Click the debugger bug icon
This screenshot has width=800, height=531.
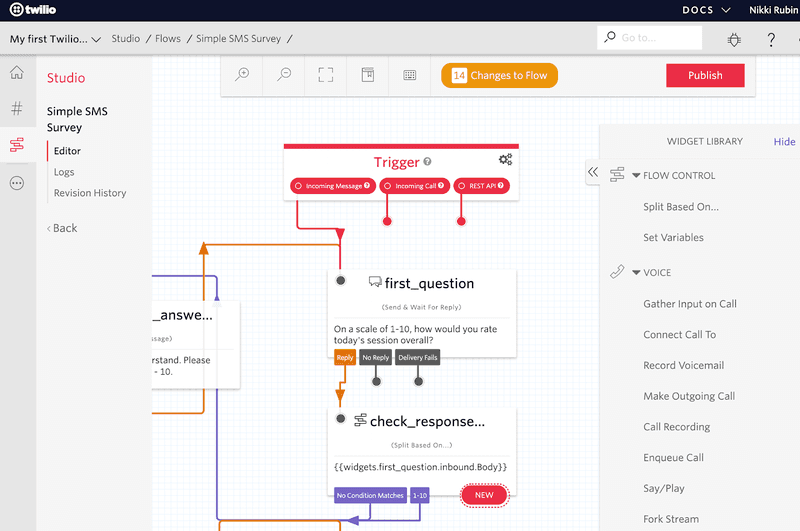point(734,40)
